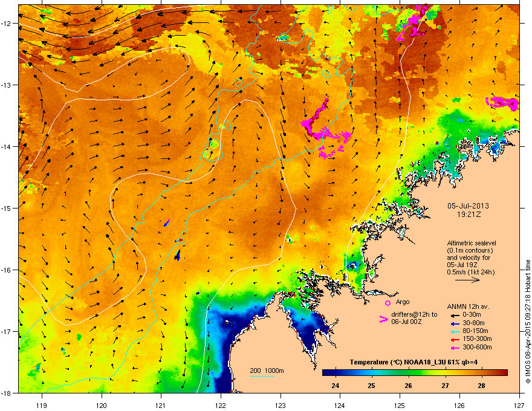Click the dark red end of temperature colorbar
Viewport: 532px width, 411px height.
point(503,373)
